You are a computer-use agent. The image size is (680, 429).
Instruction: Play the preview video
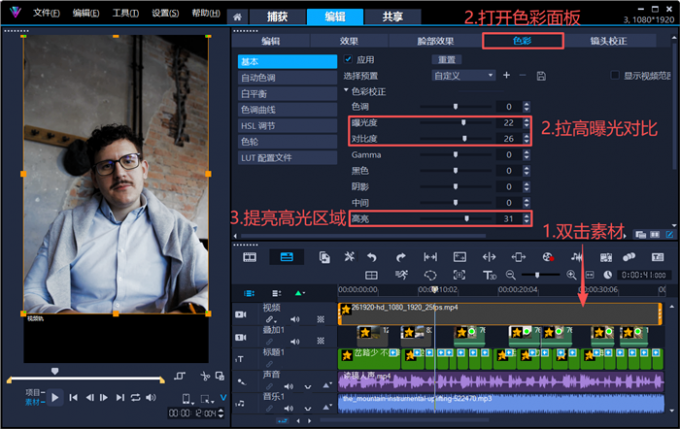(x=55, y=397)
